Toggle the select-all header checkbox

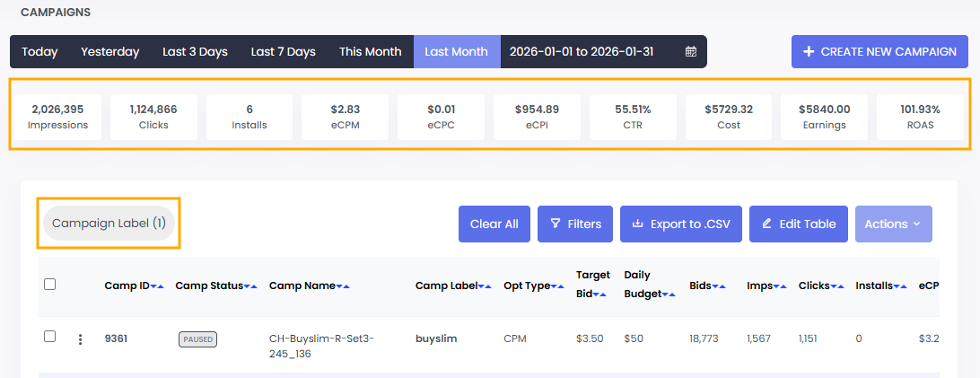50,285
